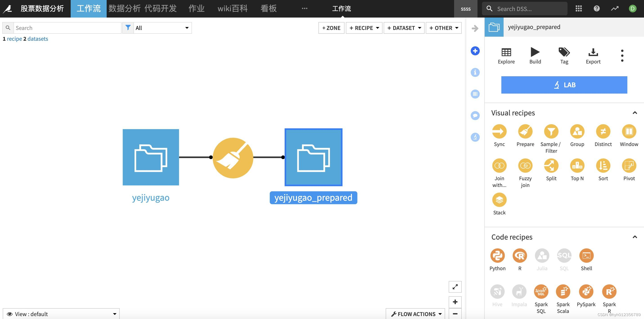Open the Python code recipe
644x319 pixels.
pyautogui.click(x=497, y=256)
